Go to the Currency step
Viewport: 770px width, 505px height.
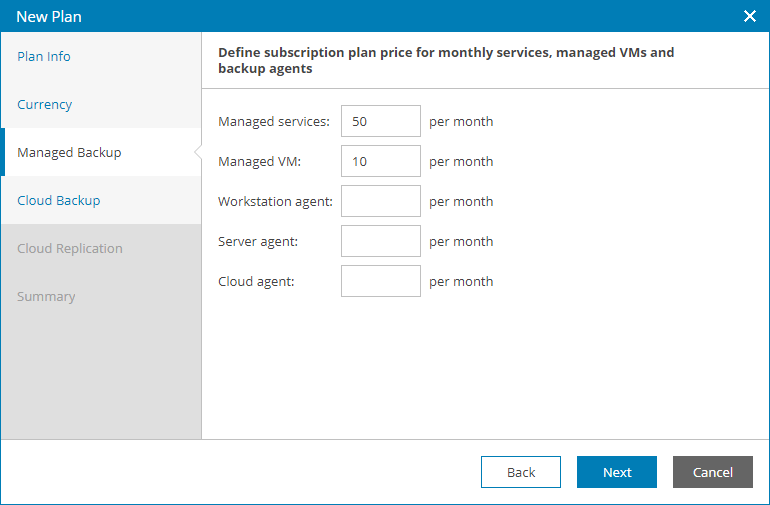point(45,105)
